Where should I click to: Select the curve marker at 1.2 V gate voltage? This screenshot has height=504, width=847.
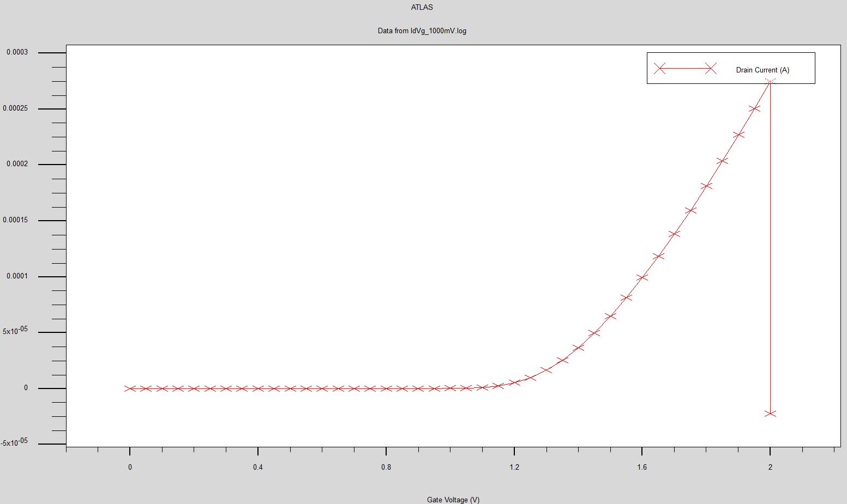[x=514, y=382]
